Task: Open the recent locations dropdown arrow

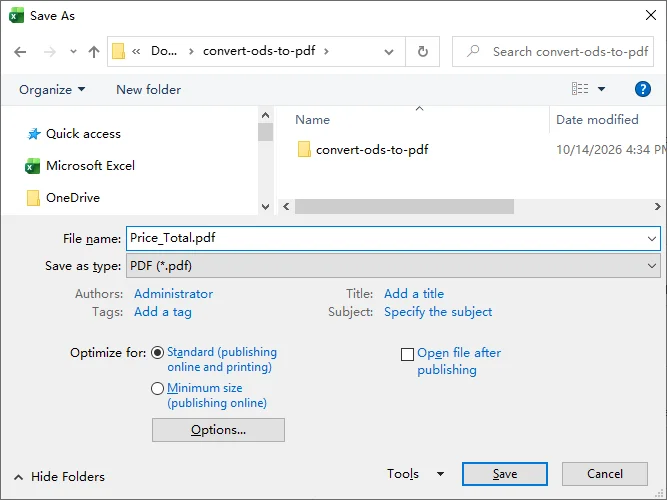Action: (x=74, y=52)
